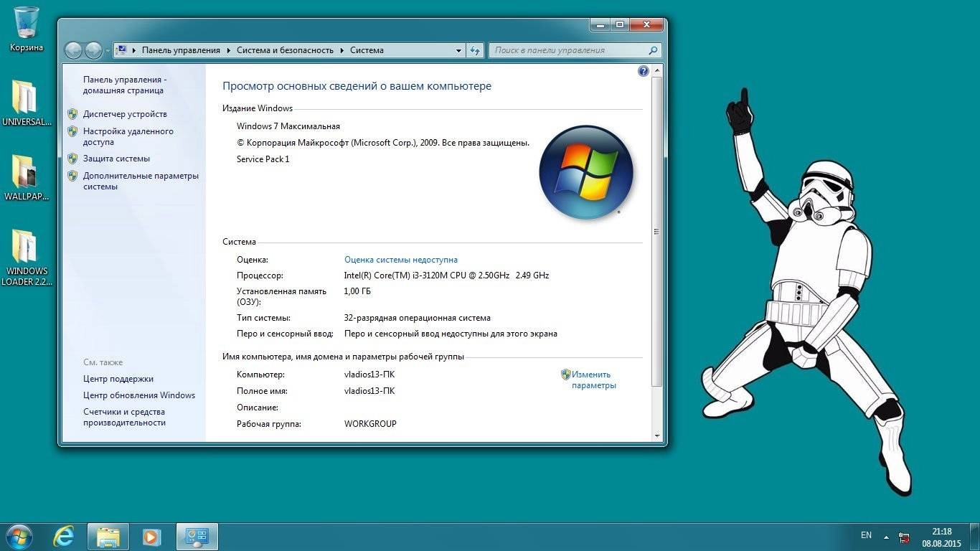This screenshot has height=551, width=980.
Task: Click the Show desktop strip after the clock
Action: (x=975, y=537)
